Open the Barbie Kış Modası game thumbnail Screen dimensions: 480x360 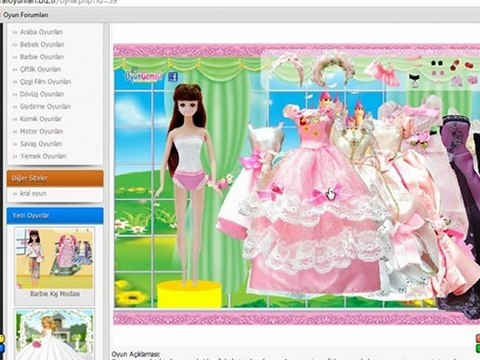55,258
